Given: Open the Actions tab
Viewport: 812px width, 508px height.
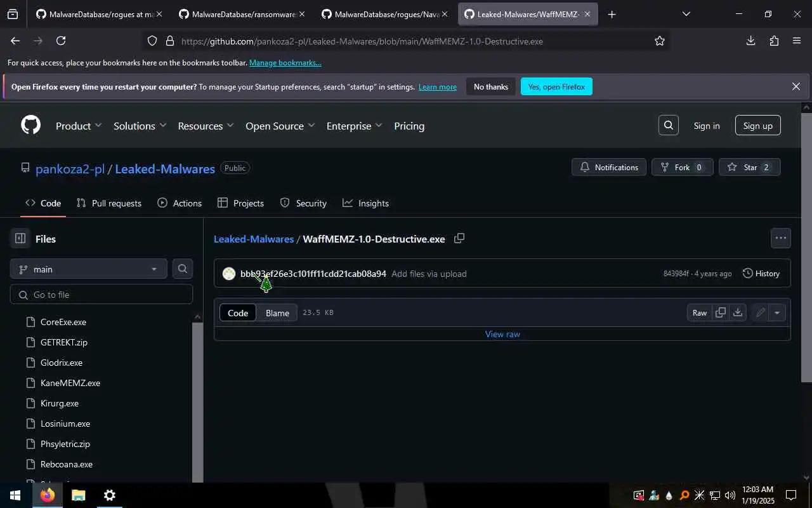Looking at the screenshot, I should pyautogui.click(x=180, y=203).
